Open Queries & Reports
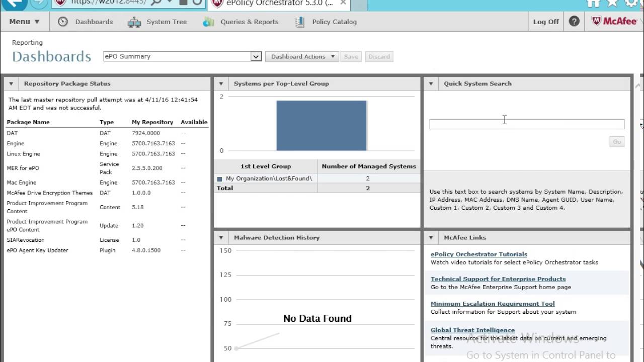The height and width of the screenshot is (362, 644). coord(250,22)
